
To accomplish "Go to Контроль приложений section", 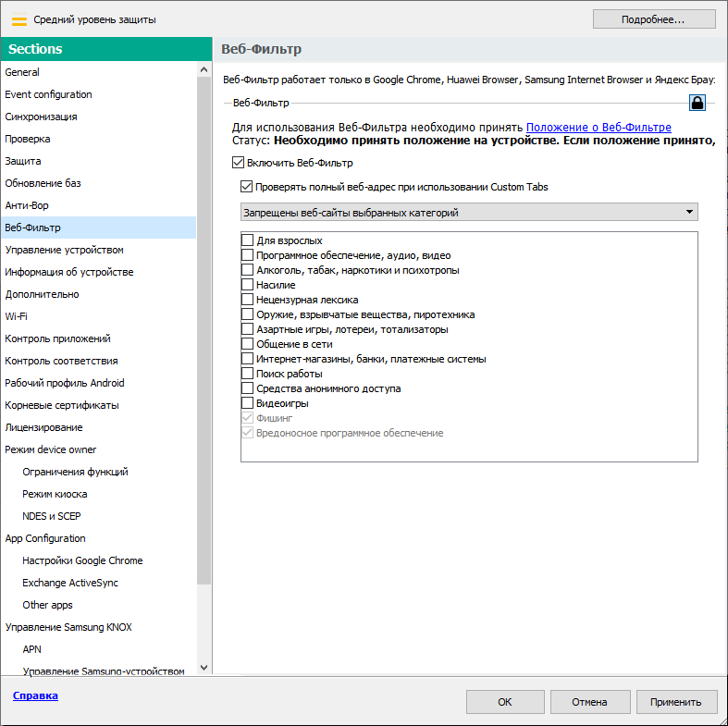I will click(x=57, y=338).
